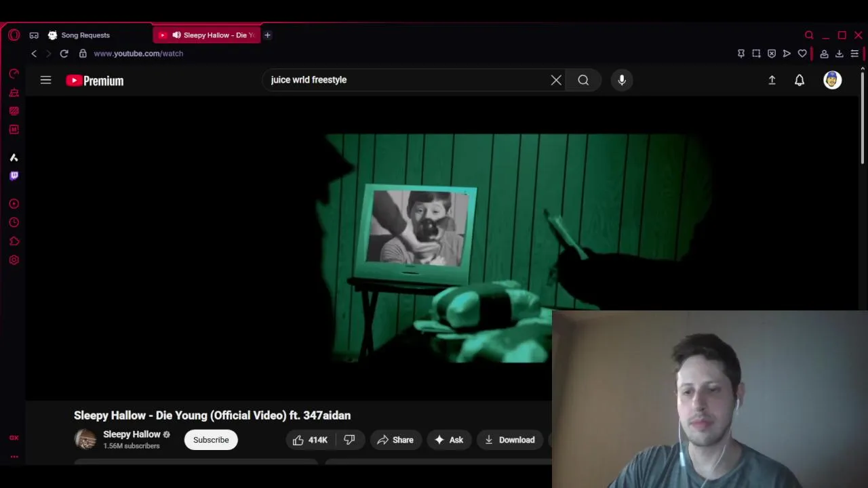
Task: Open the Aria AI sidebar icon
Action: (14, 157)
